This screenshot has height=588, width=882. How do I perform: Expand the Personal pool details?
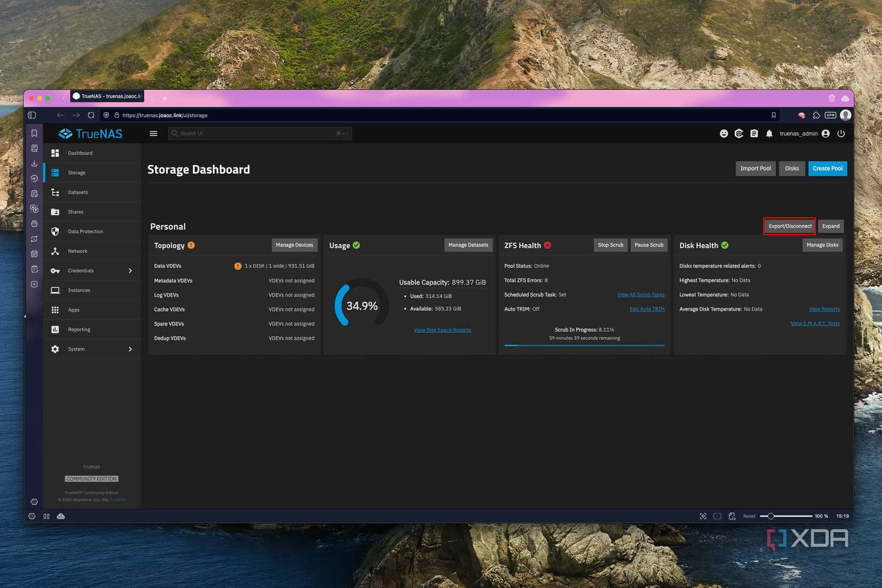click(830, 226)
